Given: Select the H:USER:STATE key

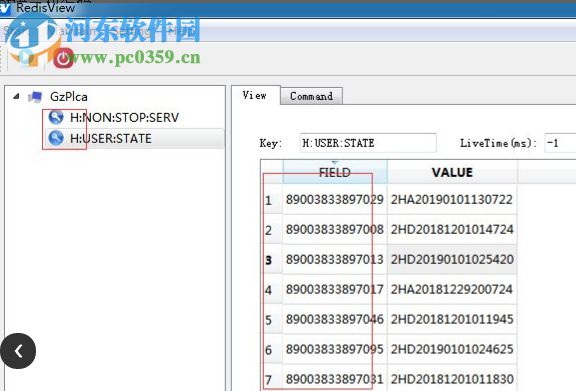Looking at the screenshot, I should point(111,139).
